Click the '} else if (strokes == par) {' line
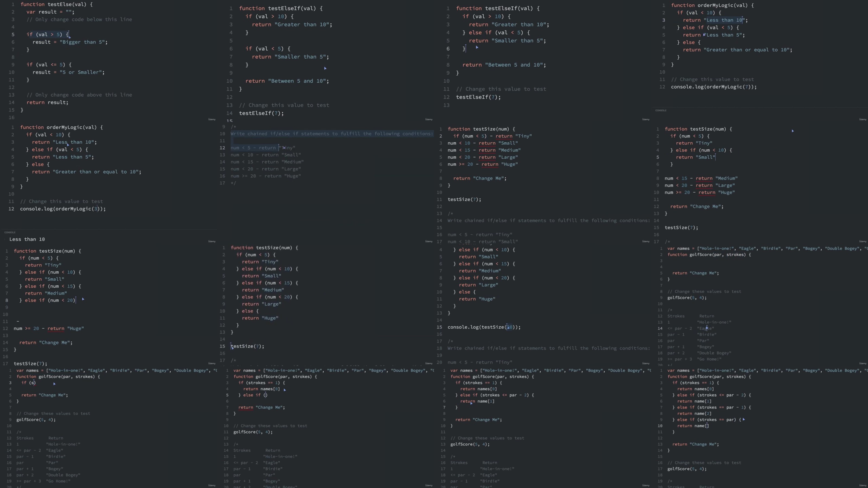The height and width of the screenshot is (488, 868). click(x=707, y=420)
